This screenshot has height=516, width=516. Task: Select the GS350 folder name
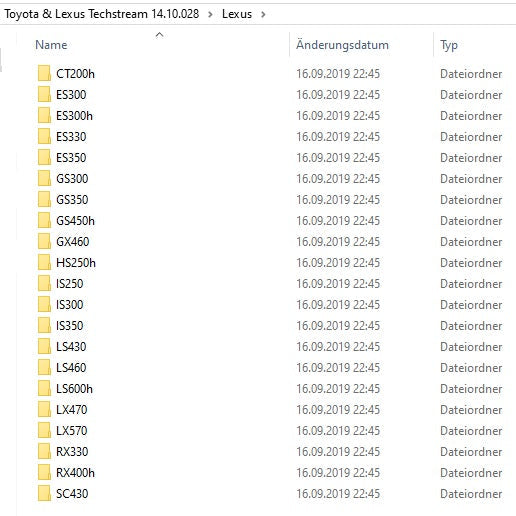(x=72, y=200)
